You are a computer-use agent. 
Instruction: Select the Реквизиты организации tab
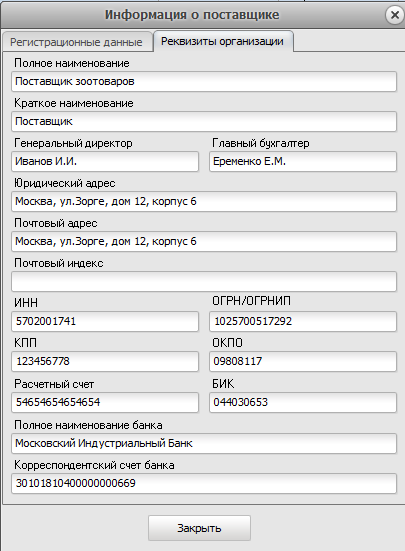pos(222,41)
